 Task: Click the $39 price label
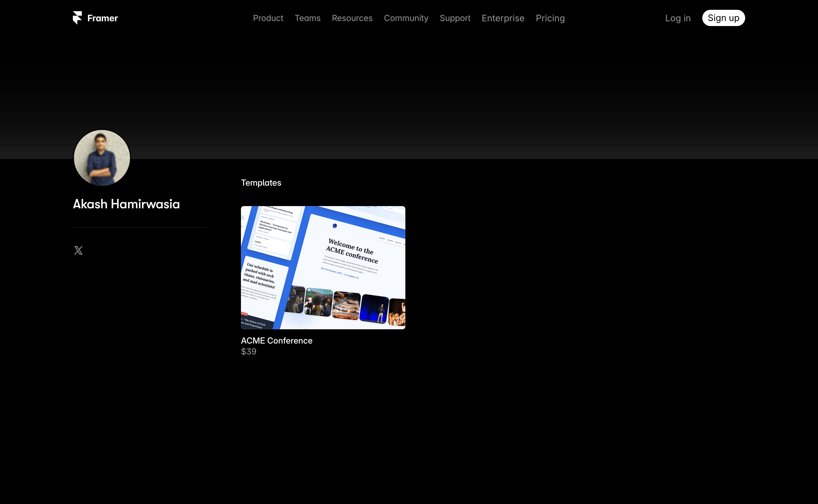tap(249, 352)
